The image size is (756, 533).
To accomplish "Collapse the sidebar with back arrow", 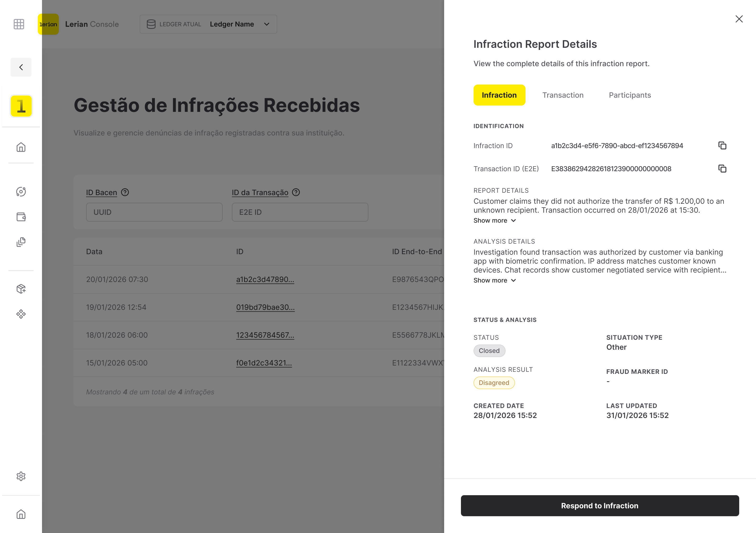I will [21, 67].
